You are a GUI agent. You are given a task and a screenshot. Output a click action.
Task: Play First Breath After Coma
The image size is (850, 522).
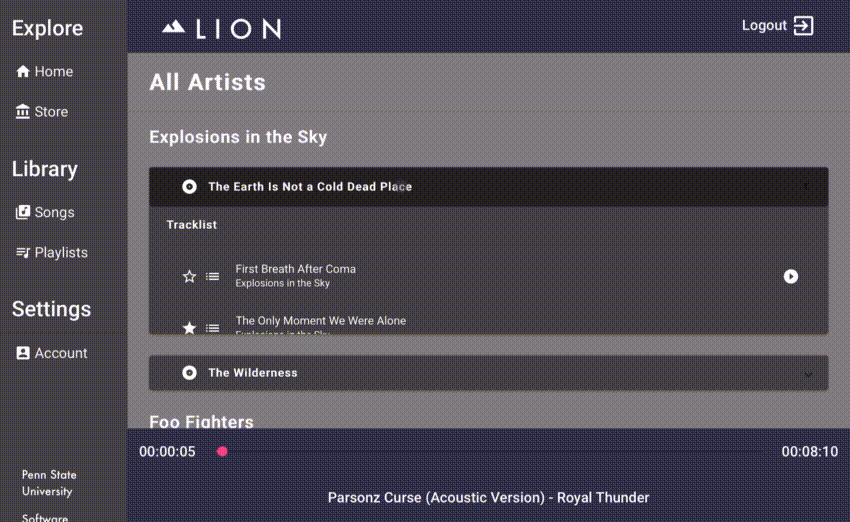point(791,276)
